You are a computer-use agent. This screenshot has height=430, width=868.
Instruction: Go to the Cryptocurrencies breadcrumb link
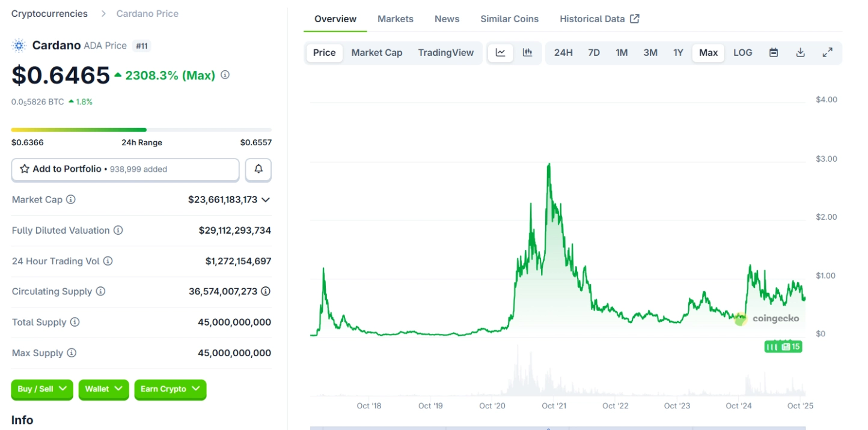(49, 14)
